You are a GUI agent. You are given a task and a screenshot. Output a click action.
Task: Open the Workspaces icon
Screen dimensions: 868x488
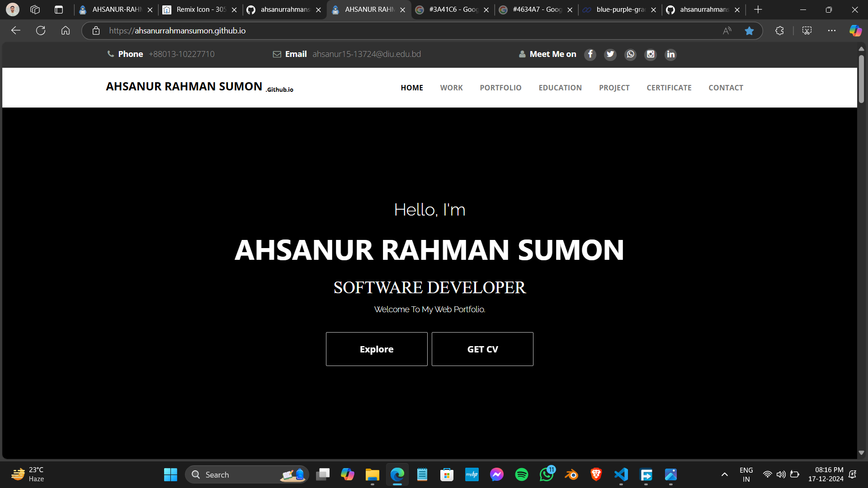pos(35,9)
